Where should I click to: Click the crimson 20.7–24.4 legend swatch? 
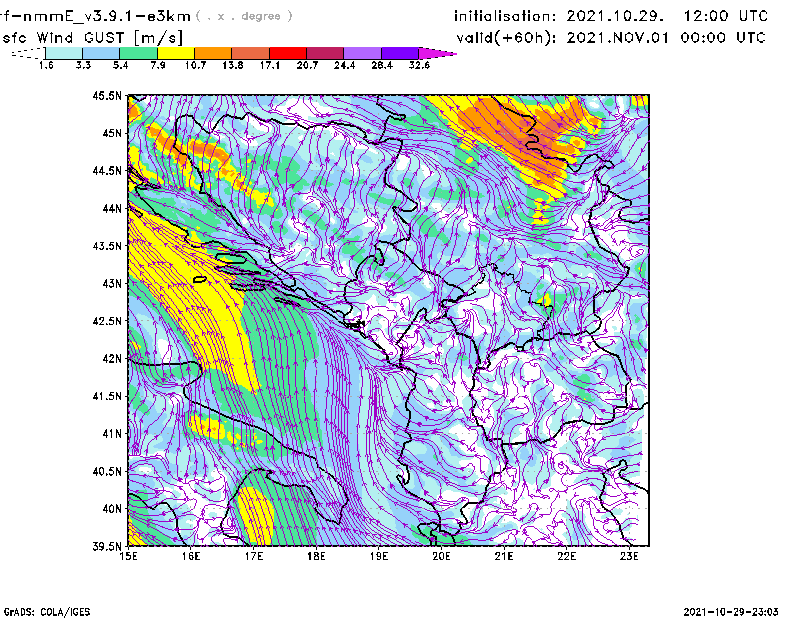325,53
